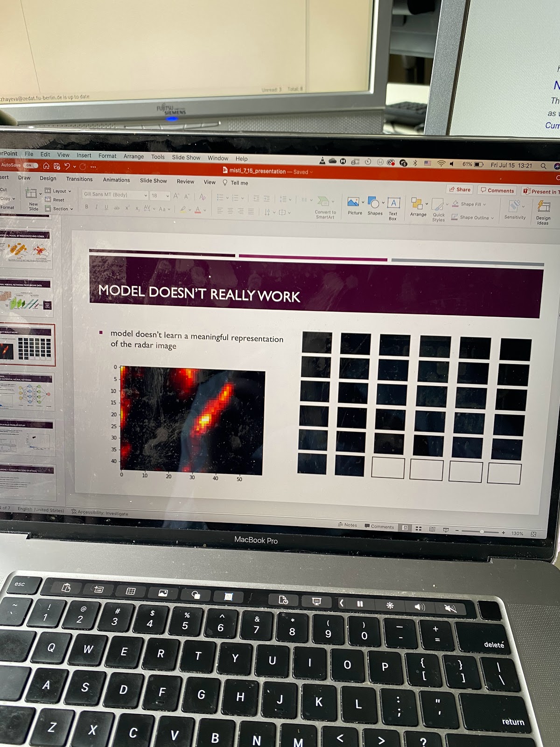The height and width of the screenshot is (747, 560).
Task: Open the Gill Sans MT font dropdown
Action: coord(146,195)
